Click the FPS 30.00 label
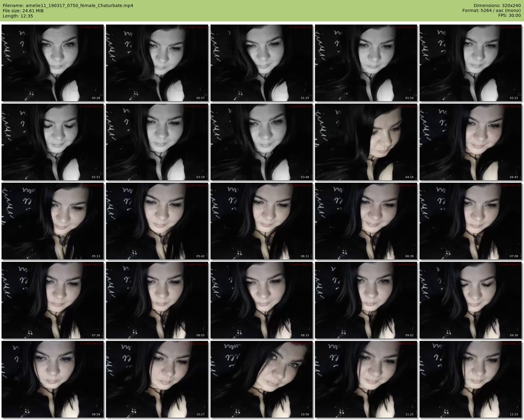Image resolution: width=524 pixels, height=420 pixels. (509, 15)
